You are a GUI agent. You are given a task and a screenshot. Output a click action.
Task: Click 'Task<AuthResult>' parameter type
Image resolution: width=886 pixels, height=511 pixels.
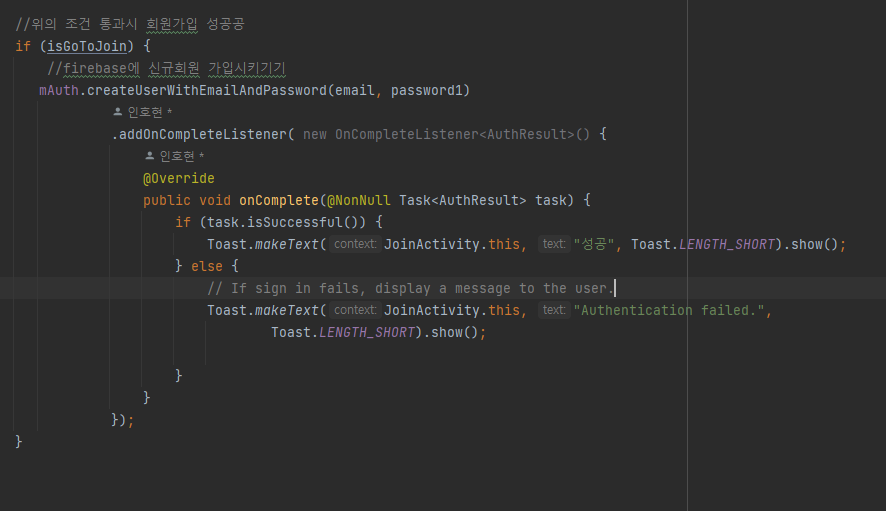click(x=463, y=200)
